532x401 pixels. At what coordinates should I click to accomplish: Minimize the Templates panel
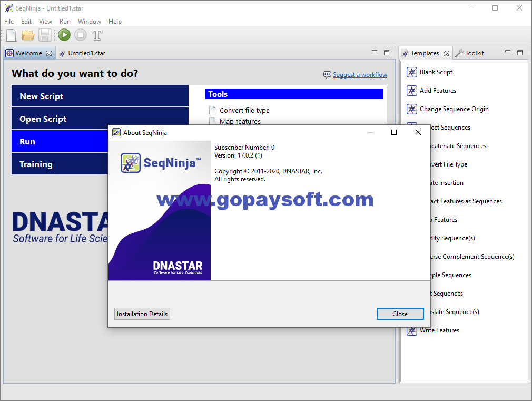pos(508,52)
